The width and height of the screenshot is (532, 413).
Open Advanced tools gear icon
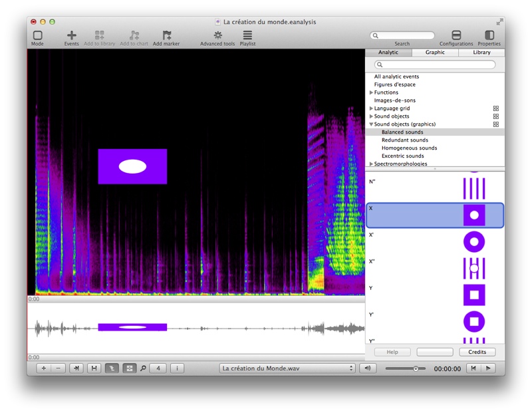(217, 35)
